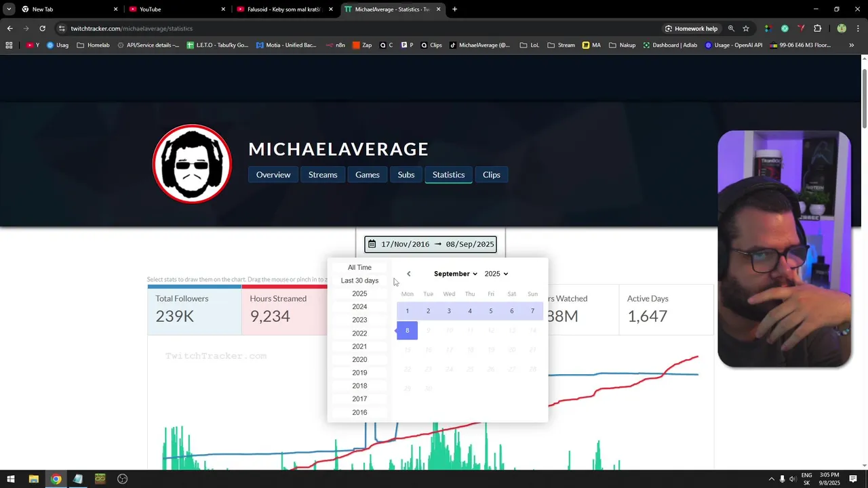Select year 2022 preset range
The width and height of the screenshot is (868, 488).
(359, 333)
